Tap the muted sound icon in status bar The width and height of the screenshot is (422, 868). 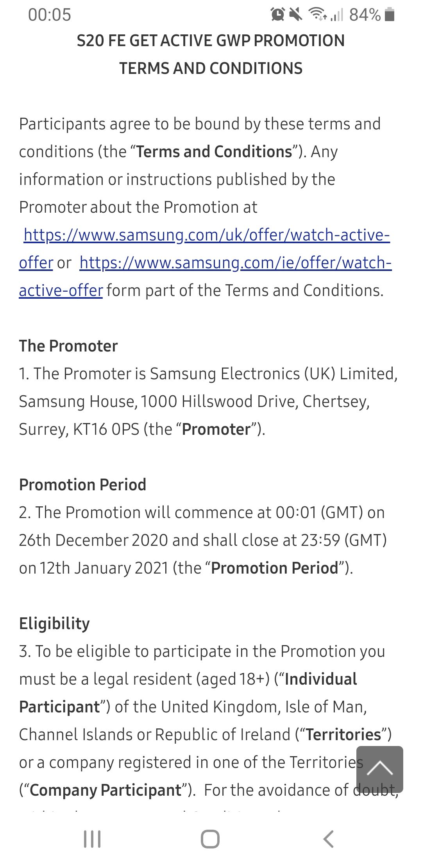296,14
